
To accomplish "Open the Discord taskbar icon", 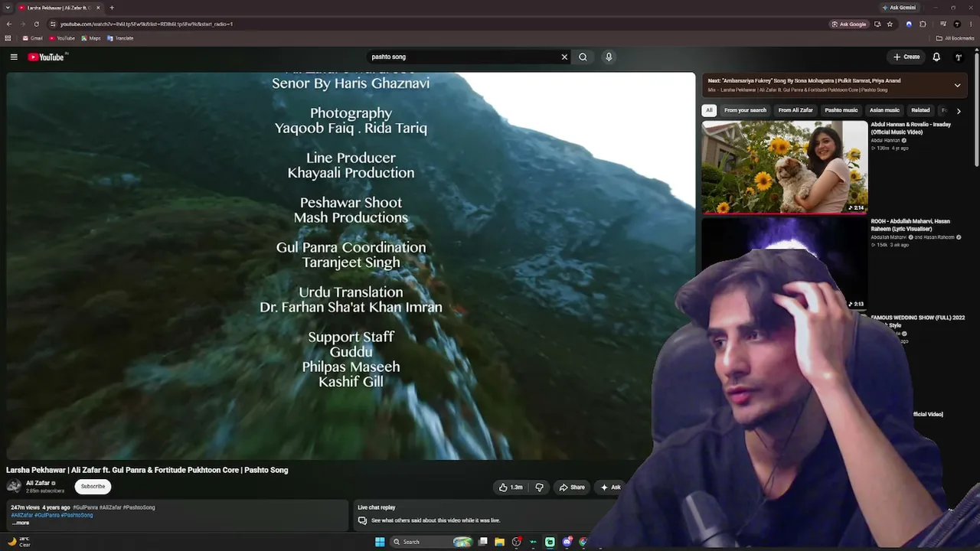I will coord(567,542).
